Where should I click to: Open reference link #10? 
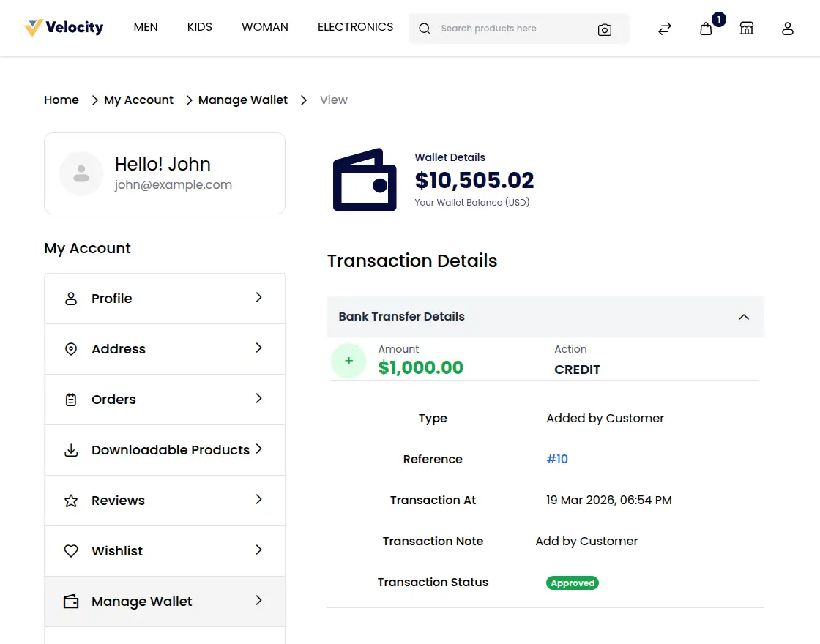556,459
